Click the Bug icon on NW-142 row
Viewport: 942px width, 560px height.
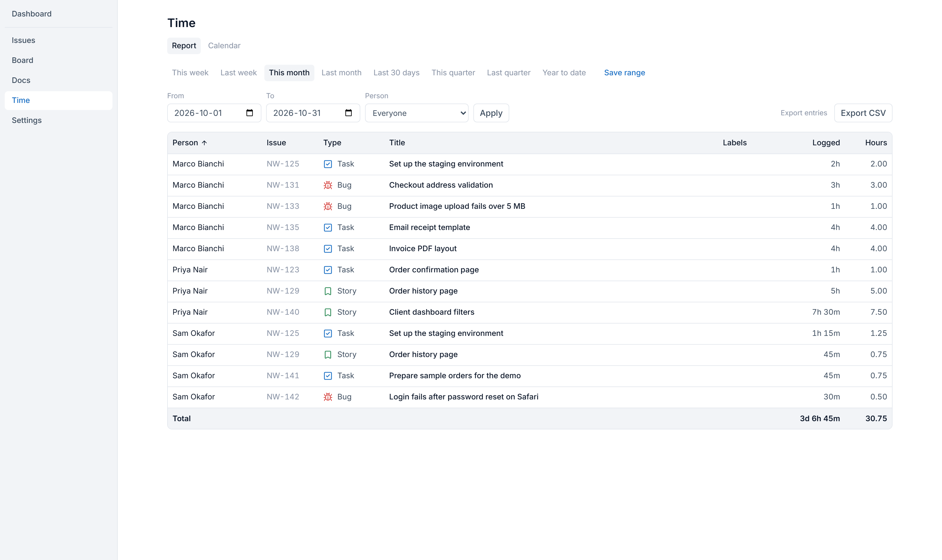(x=328, y=397)
